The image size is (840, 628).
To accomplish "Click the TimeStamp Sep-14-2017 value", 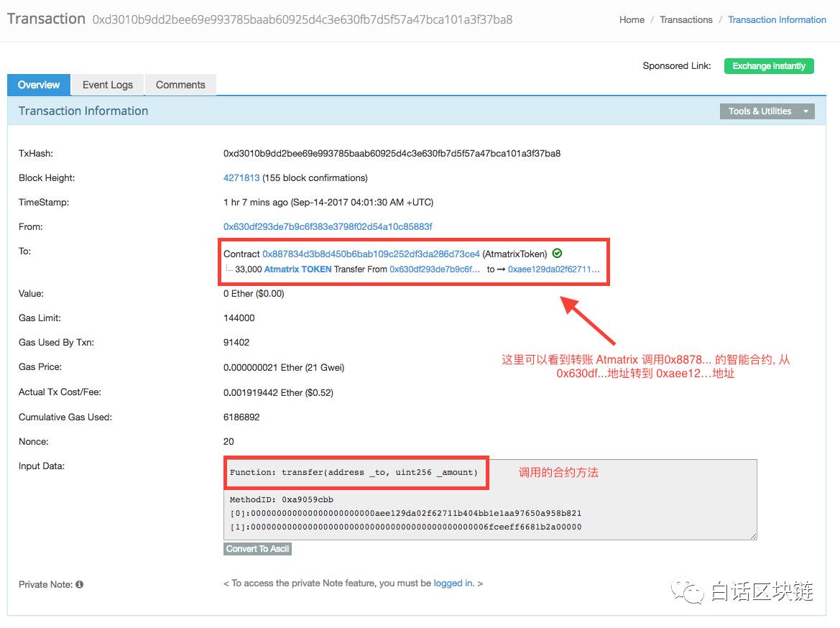I will tap(328, 203).
